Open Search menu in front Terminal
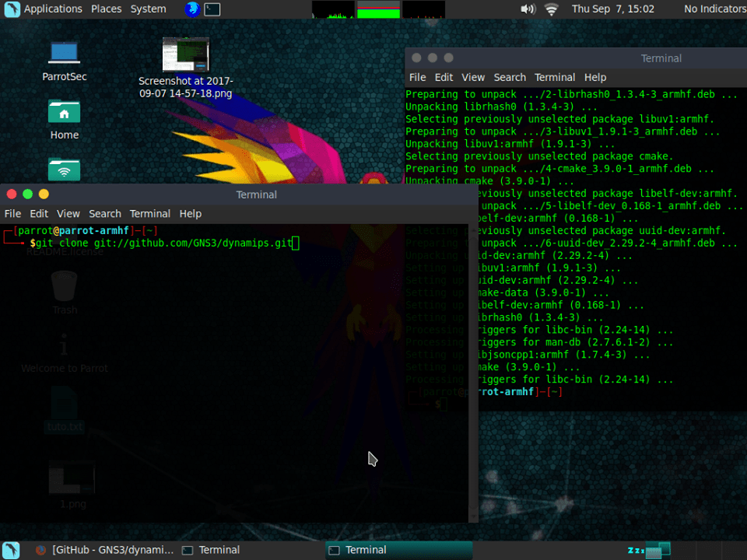Image resolution: width=747 pixels, height=560 pixels. coord(105,214)
